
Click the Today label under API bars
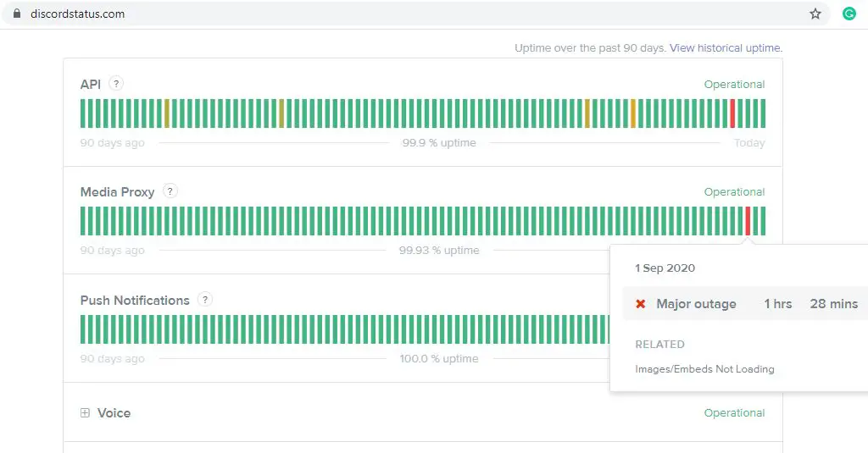point(749,143)
